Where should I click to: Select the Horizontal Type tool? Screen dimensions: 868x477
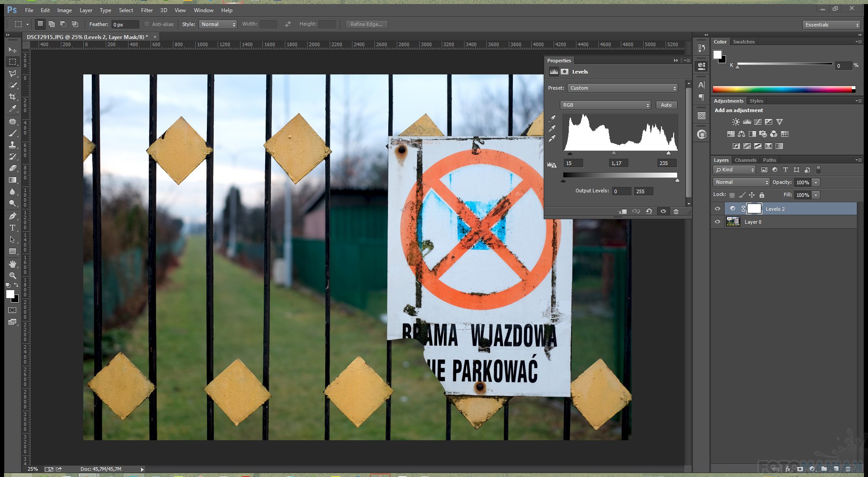pos(13,228)
